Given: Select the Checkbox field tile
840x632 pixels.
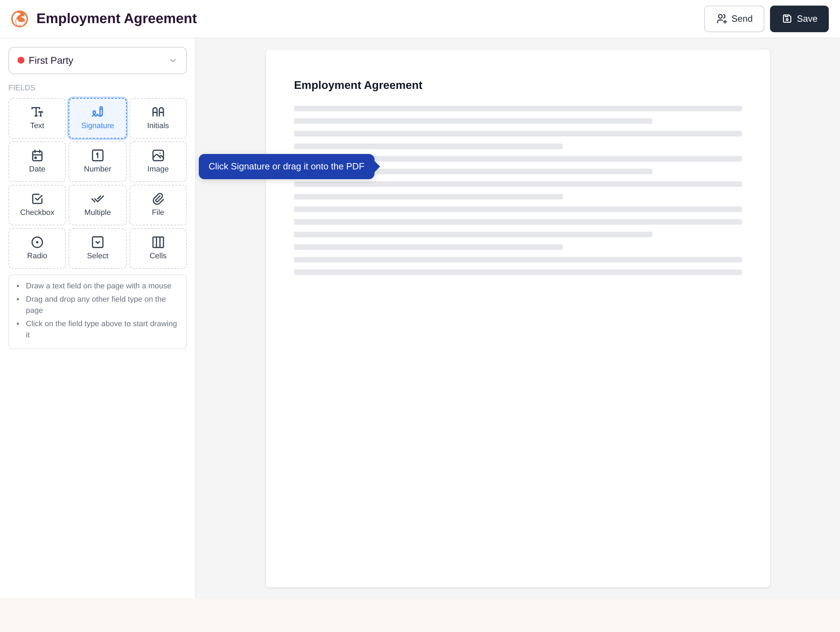Looking at the screenshot, I should point(37,205).
